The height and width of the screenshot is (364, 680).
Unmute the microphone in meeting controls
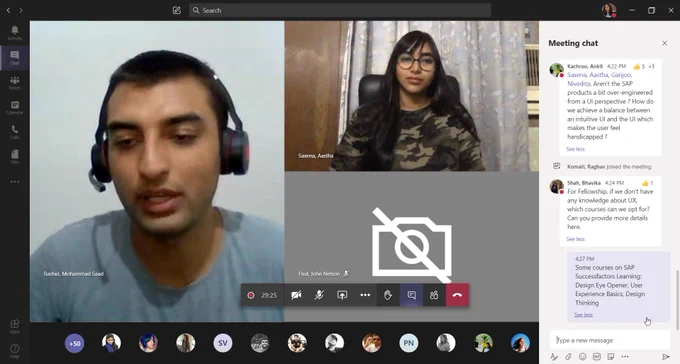(319, 295)
